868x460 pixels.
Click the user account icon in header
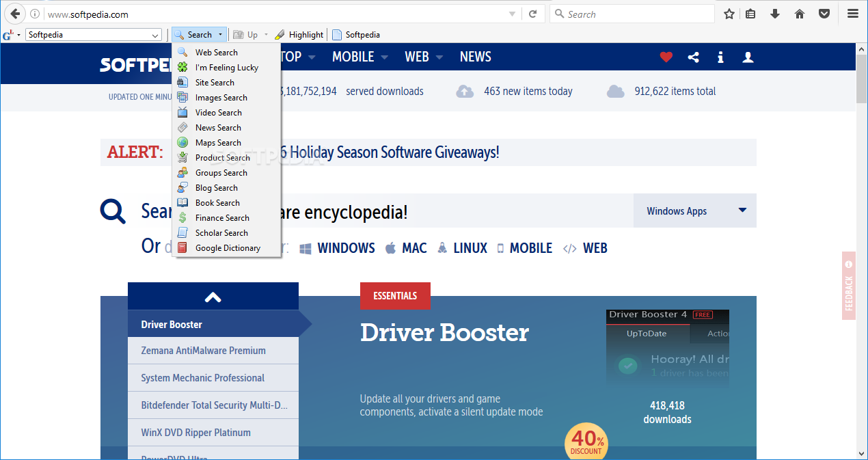pos(748,57)
